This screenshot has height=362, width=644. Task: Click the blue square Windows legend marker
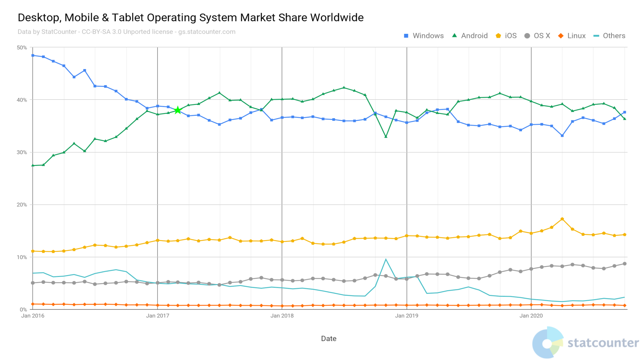[406, 36]
